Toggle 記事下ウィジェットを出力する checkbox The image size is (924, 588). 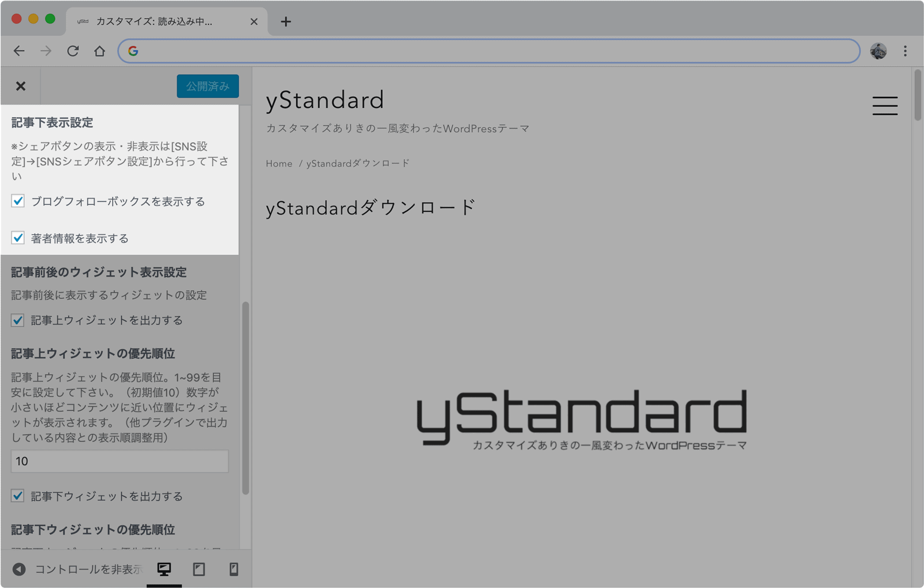click(x=18, y=496)
